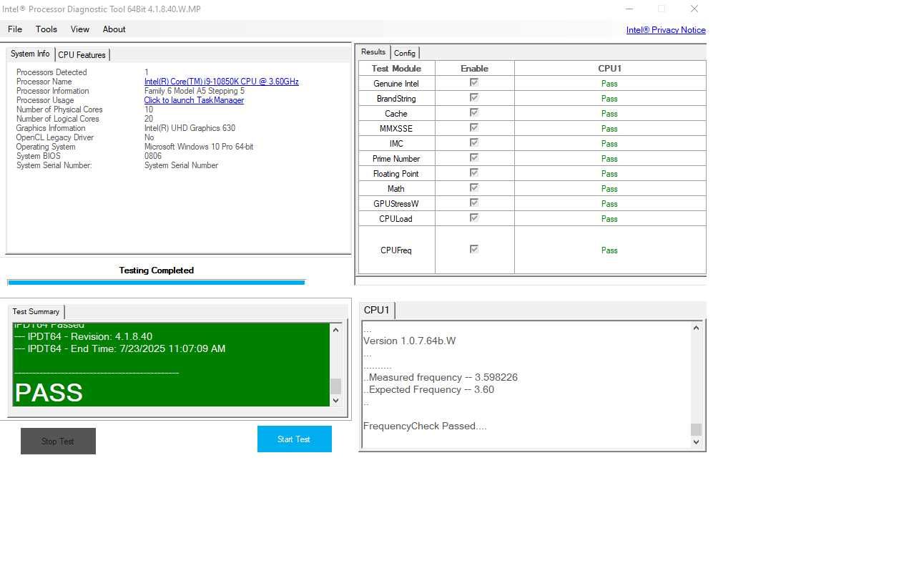Open the File menu

coord(15,29)
